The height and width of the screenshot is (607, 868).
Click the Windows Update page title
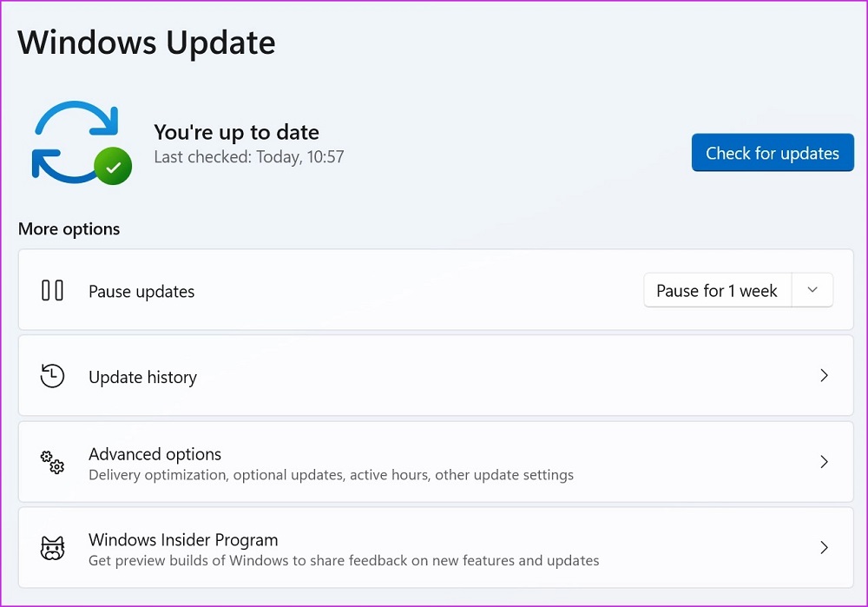pos(147,43)
